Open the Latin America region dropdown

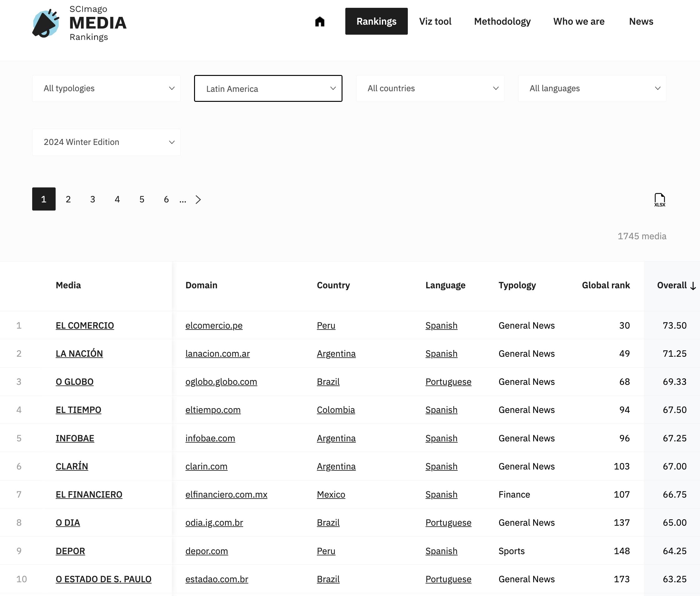click(x=268, y=88)
